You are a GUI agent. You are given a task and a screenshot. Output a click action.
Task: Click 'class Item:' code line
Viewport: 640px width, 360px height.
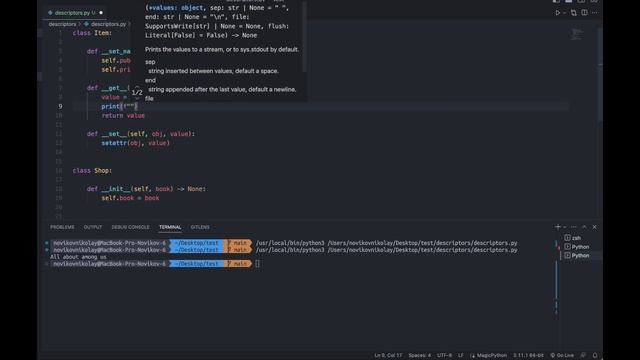click(92, 33)
